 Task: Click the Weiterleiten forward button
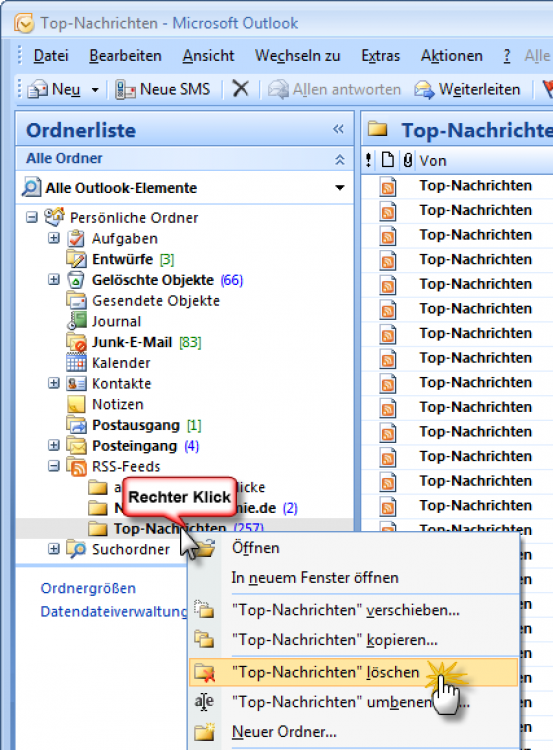tap(467, 89)
